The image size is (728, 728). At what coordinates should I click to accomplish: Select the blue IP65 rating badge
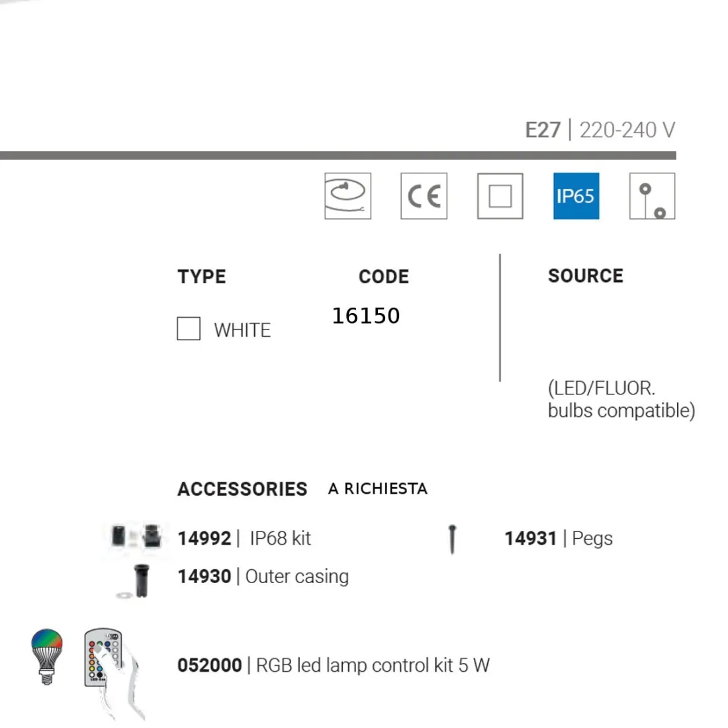576,196
